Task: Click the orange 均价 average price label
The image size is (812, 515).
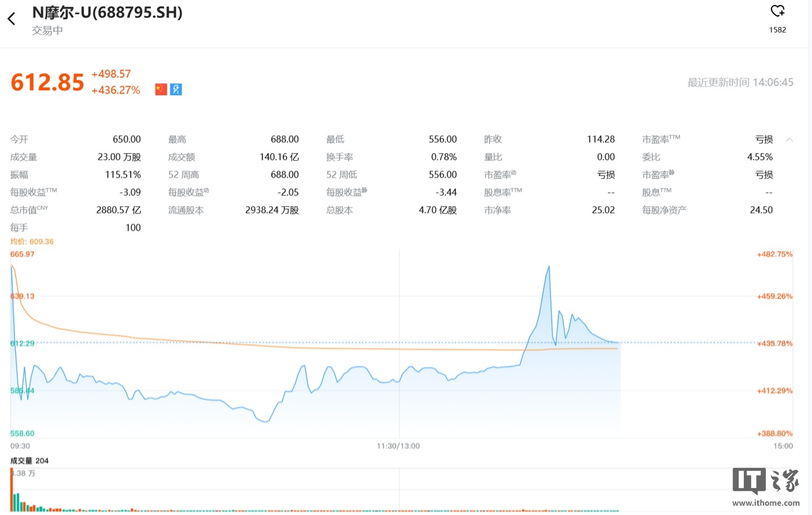Action: coord(31,241)
